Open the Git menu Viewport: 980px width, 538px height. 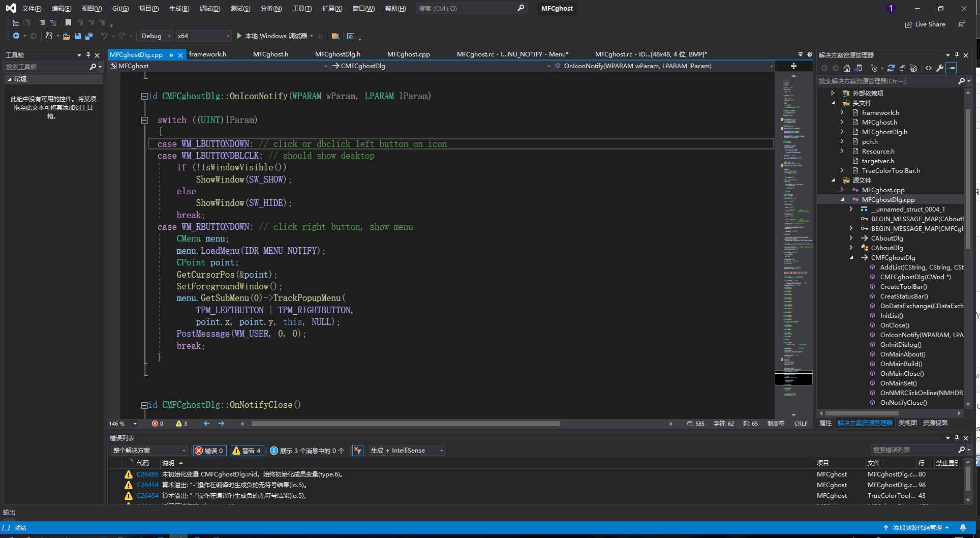click(x=120, y=9)
